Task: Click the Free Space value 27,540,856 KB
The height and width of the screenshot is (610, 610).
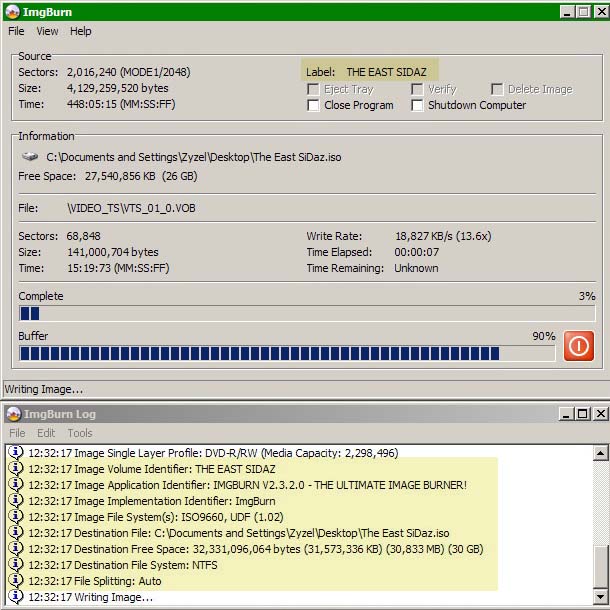Action: pos(141,176)
